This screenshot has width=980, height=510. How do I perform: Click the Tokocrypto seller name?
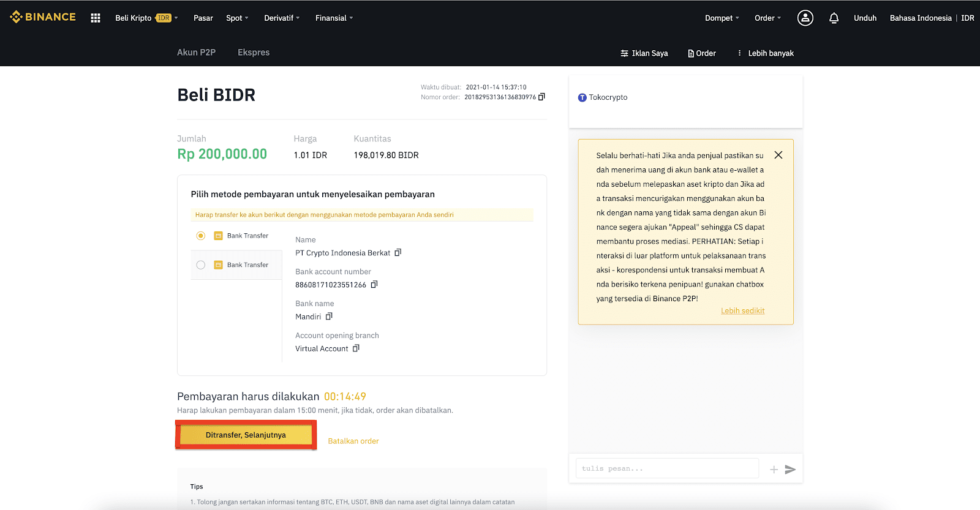(x=608, y=97)
